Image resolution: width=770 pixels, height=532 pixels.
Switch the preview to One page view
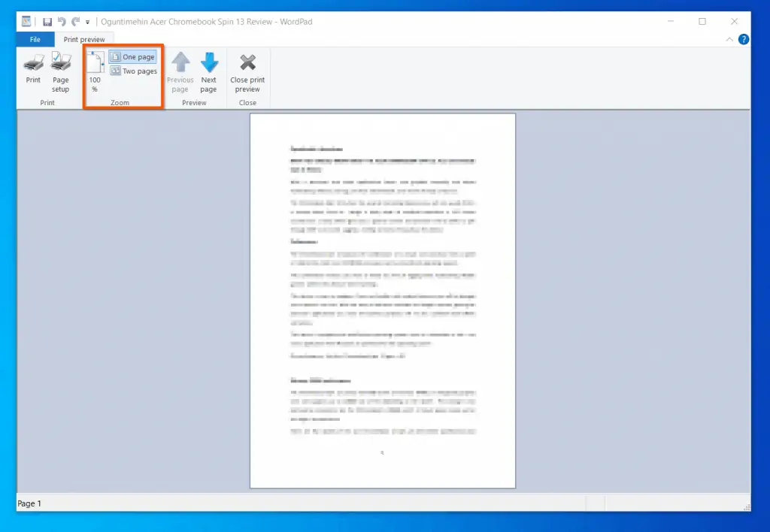(133, 57)
